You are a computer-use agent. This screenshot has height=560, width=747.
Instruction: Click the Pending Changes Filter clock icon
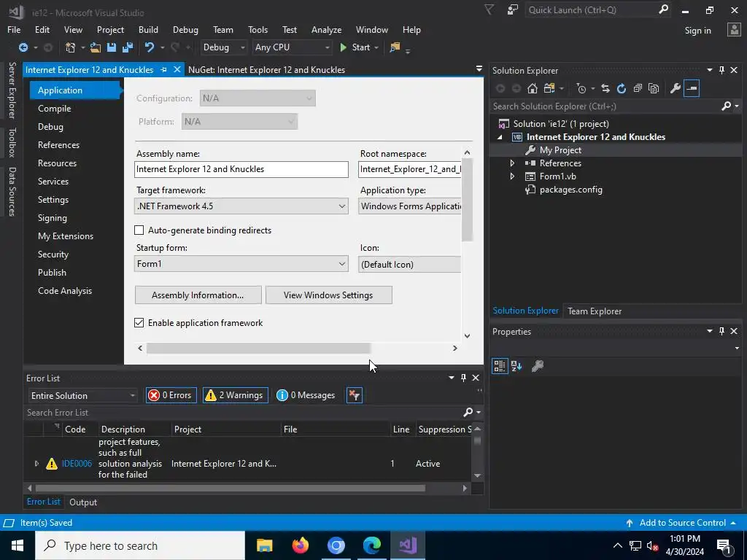pyautogui.click(x=581, y=88)
